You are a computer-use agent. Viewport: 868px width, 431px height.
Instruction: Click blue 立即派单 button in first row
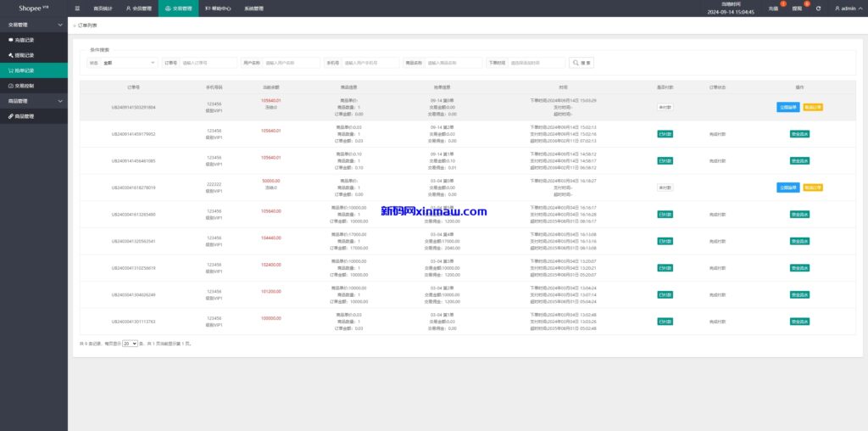(787, 107)
